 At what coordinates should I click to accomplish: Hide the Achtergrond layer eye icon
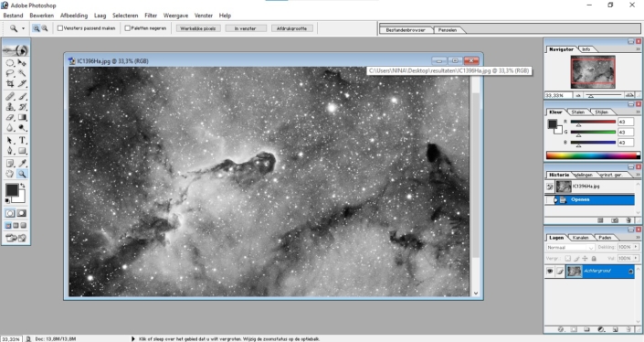550,272
